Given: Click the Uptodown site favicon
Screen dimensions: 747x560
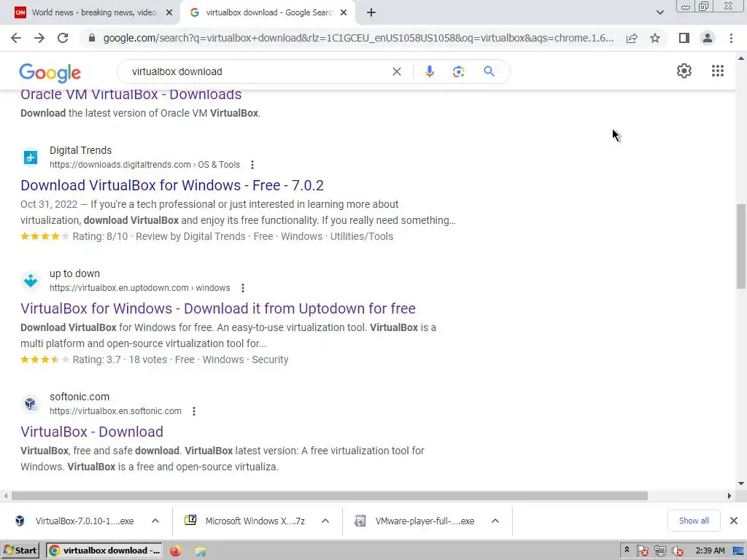Looking at the screenshot, I should pyautogui.click(x=31, y=281).
